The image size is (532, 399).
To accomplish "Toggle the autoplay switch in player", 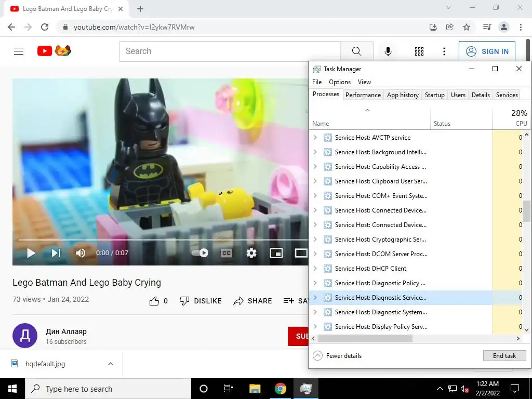I will (x=200, y=253).
